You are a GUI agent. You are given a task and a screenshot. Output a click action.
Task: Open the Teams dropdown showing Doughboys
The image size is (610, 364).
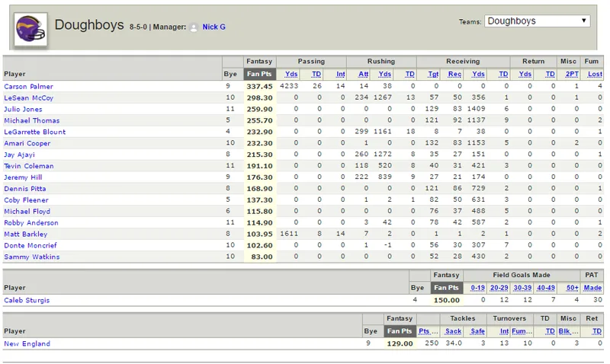pos(538,21)
